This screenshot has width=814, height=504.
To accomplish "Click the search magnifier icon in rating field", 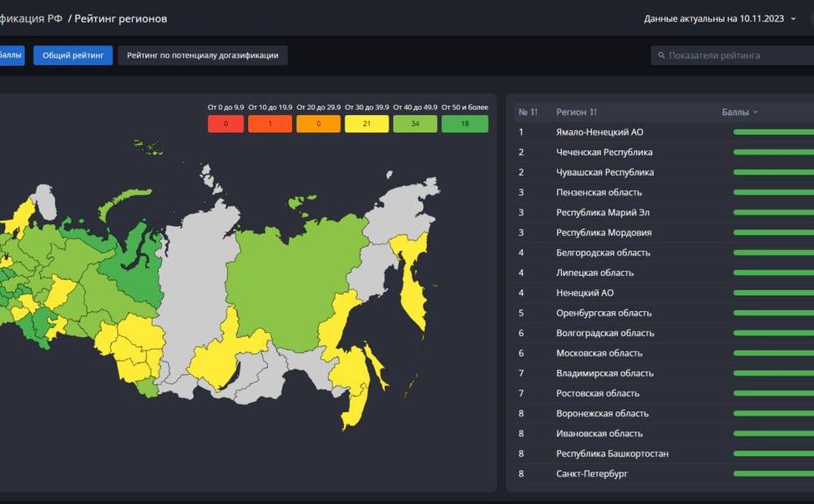I will click(x=661, y=56).
